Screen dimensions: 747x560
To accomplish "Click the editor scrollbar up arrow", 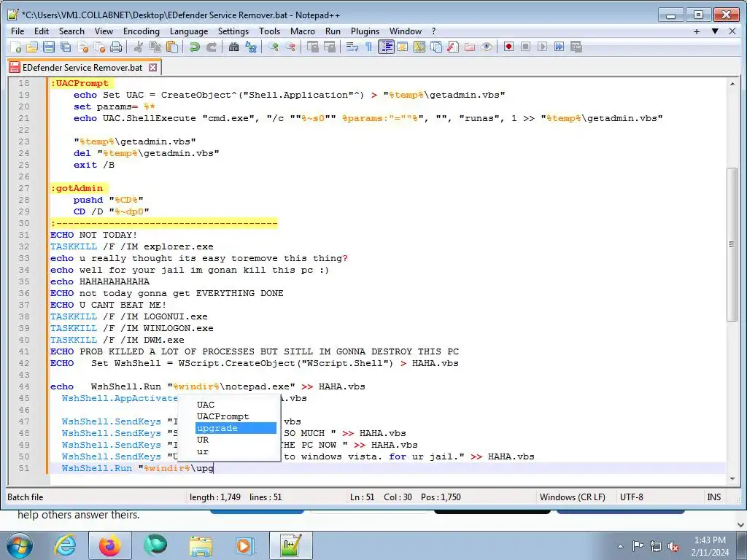I will (732, 84).
